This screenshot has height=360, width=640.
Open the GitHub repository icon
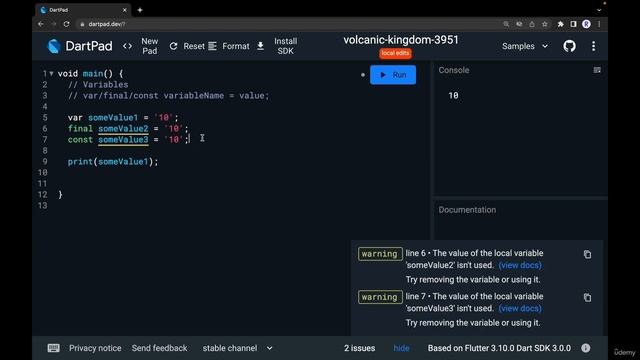coord(569,46)
